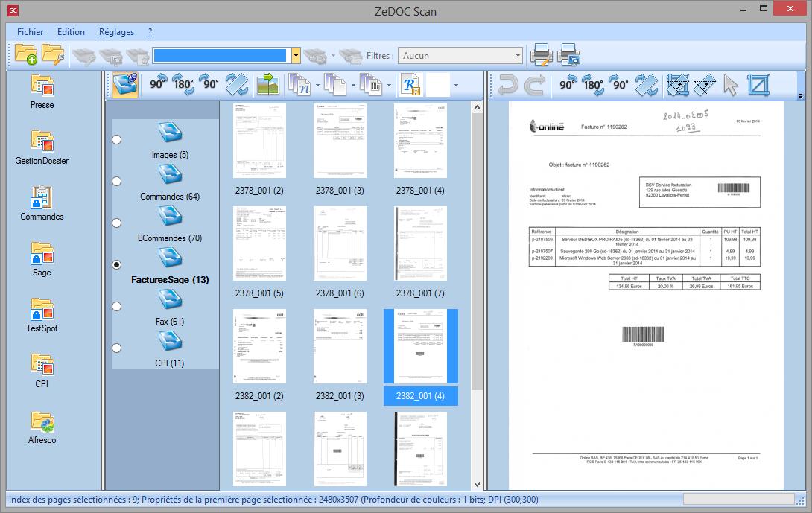Open the Presse folder in sidebar
The height and width of the screenshot is (513, 812).
(x=42, y=92)
